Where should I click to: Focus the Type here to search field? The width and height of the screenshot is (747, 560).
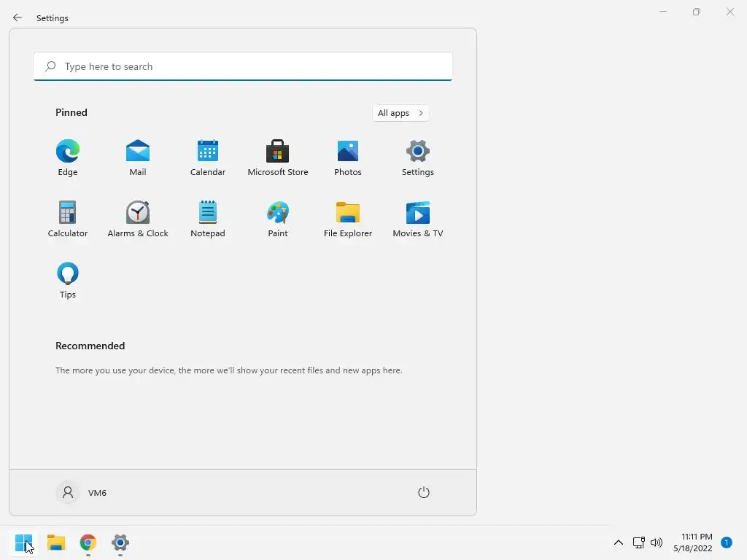pyautogui.click(x=243, y=66)
